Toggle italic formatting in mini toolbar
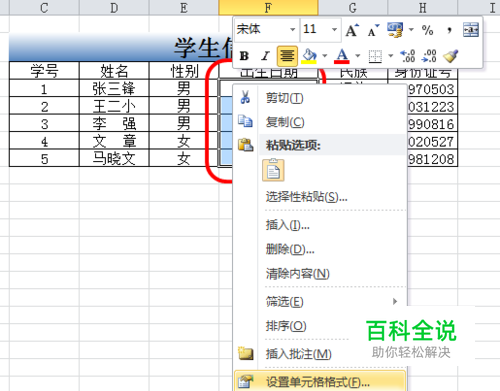Viewport: 500px width, 391px height. tap(265, 56)
